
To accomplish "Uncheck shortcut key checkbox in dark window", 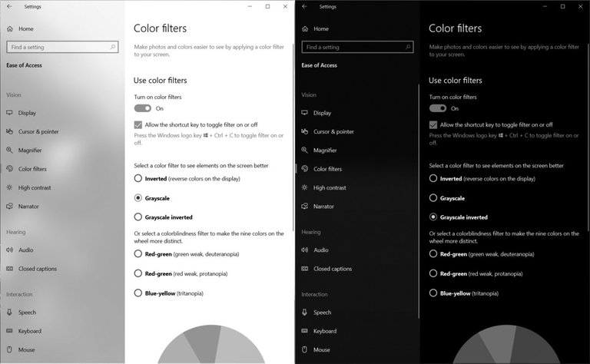I will [x=433, y=124].
